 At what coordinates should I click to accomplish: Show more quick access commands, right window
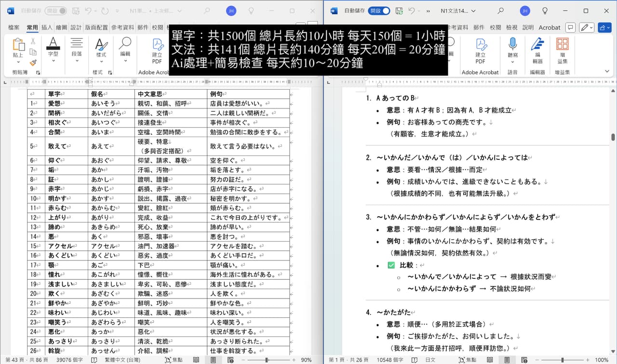tap(428, 11)
